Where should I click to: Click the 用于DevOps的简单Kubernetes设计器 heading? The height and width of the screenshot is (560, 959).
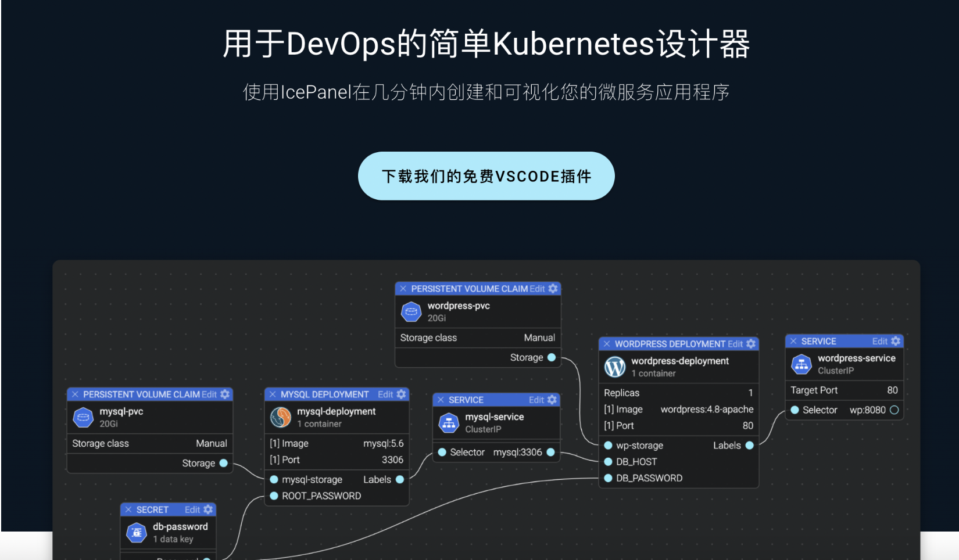(x=486, y=44)
